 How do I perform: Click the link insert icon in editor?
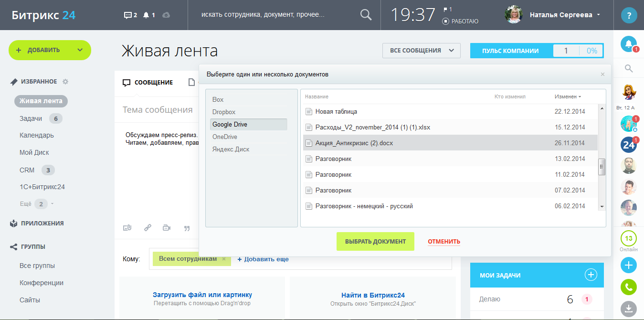click(148, 228)
